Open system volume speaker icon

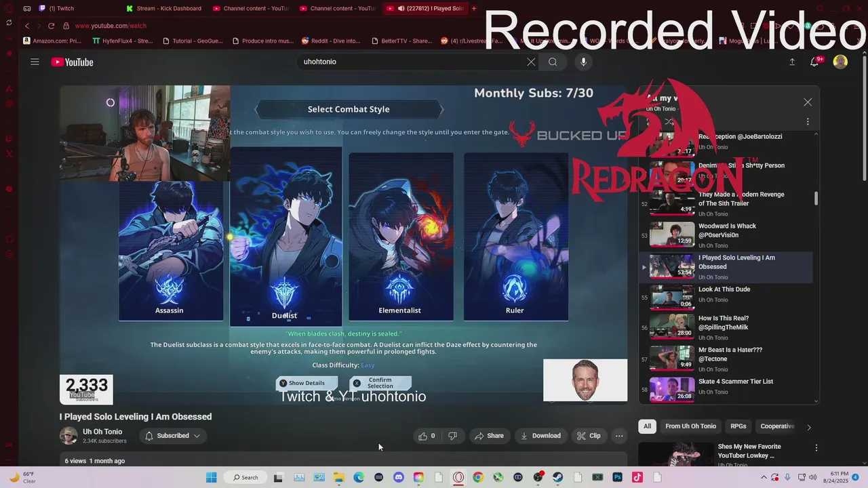click(x=813, y=477)
